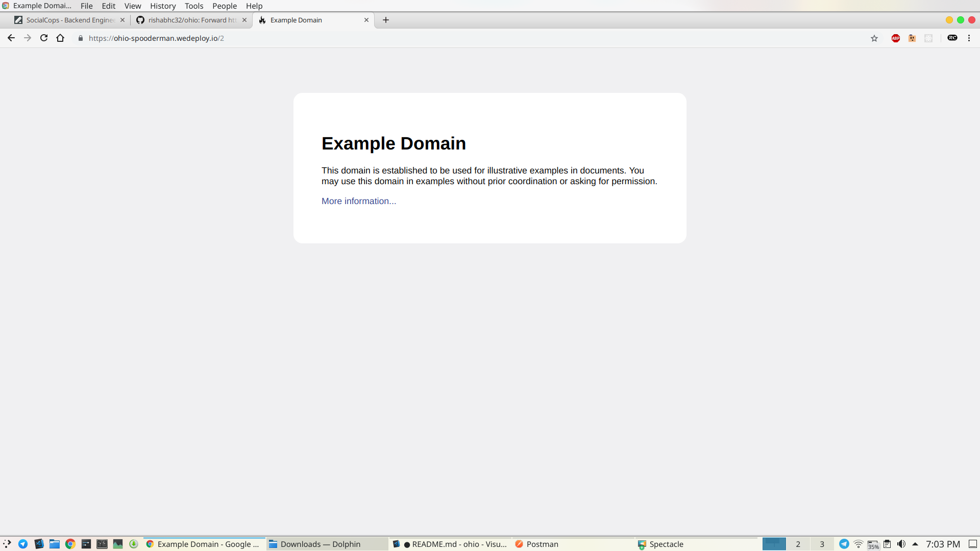980x551 pixels.
Task: Click the AdBlock red icon in toolbar
Action: coord(896,38)
